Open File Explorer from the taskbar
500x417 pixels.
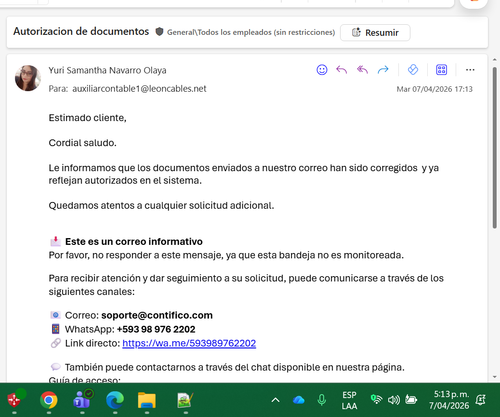[147, 400]
